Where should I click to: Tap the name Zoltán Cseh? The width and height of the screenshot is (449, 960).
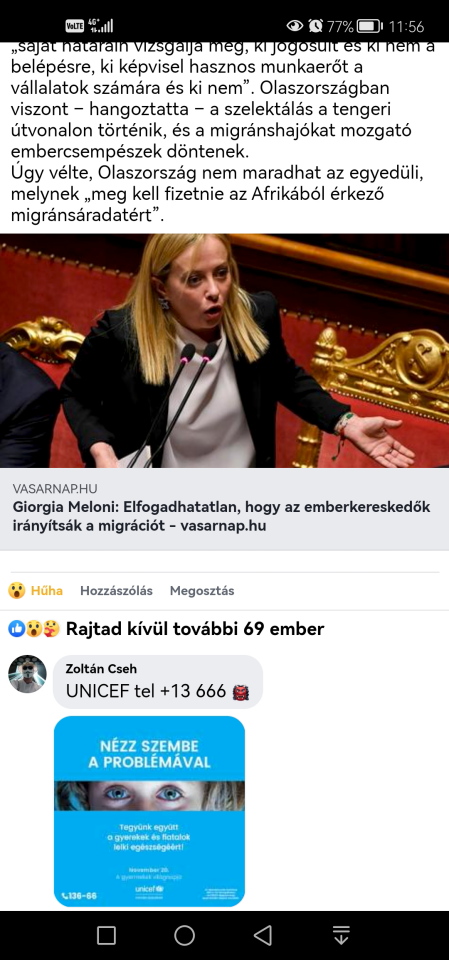point(101,669)
